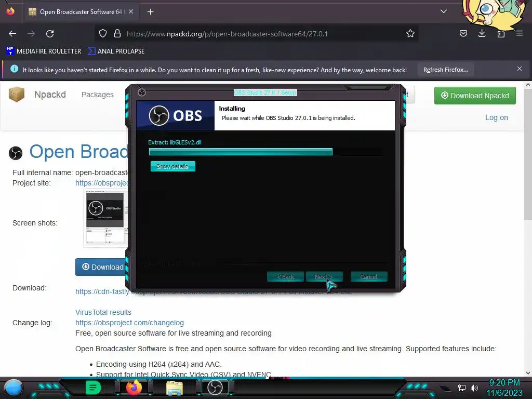The image size is (532, 399).
Task: Click the URL address field
Action: 258,34
